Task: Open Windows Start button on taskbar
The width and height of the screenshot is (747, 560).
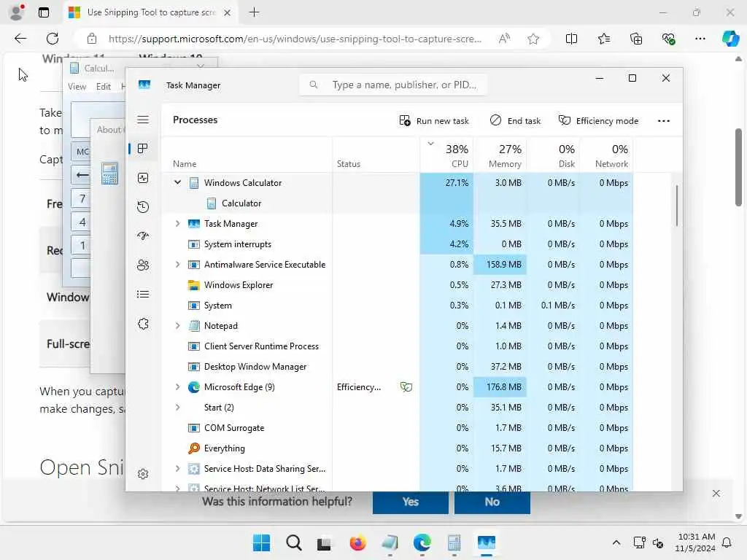Action: (261, 542)
